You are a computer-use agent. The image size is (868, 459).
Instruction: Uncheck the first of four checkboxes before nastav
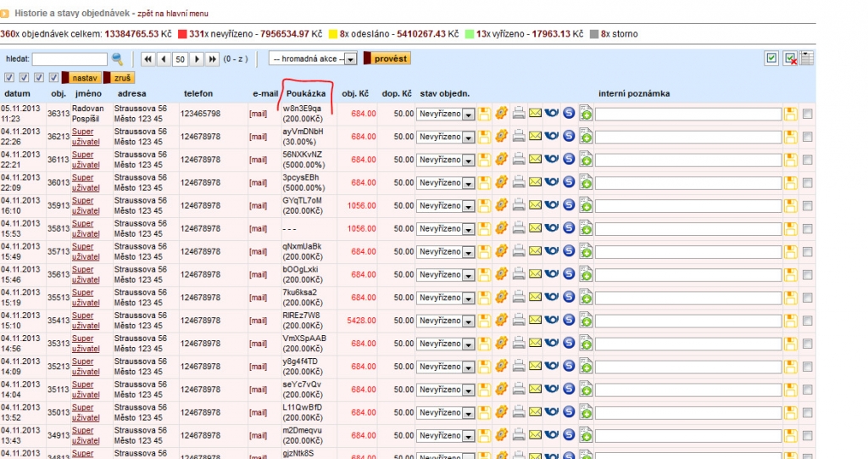click(9, 77)
